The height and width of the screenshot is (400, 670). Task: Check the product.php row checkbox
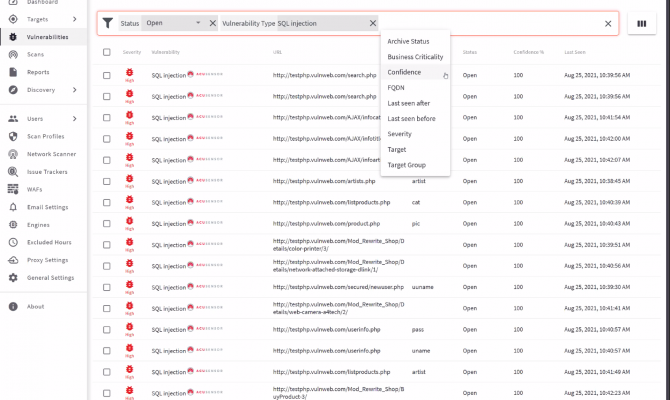coord(106,224)
